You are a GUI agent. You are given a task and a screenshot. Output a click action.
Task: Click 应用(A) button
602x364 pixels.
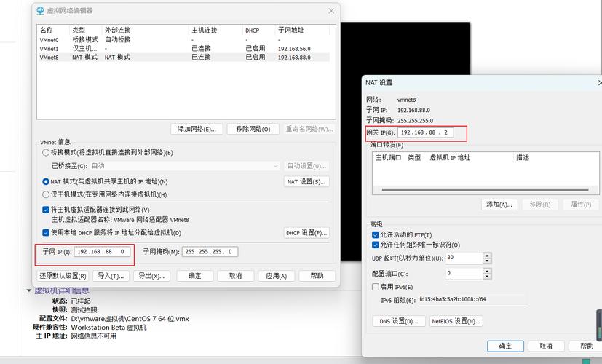click(277, 276)
